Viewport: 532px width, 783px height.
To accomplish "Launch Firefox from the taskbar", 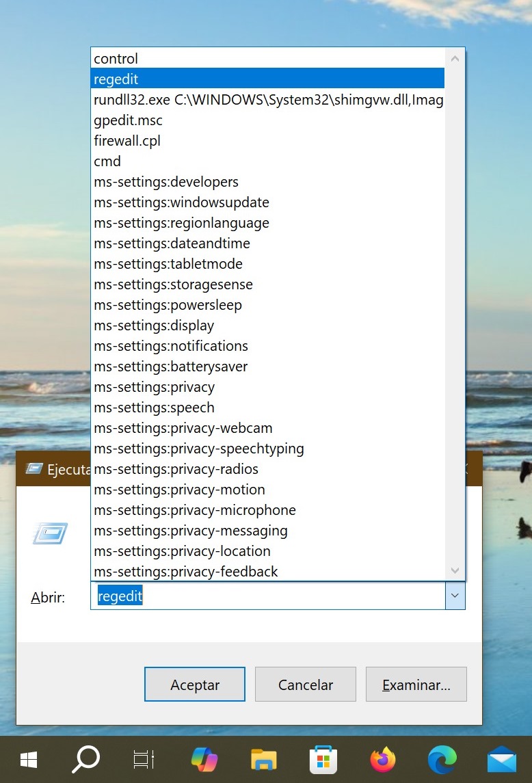I will pyautogui.click(x=383, y=760).
